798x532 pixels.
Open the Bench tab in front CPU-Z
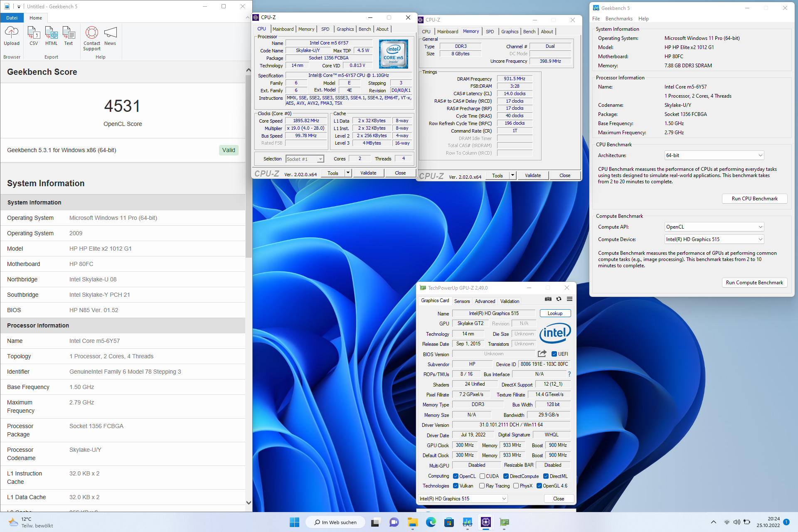(365, 29)
